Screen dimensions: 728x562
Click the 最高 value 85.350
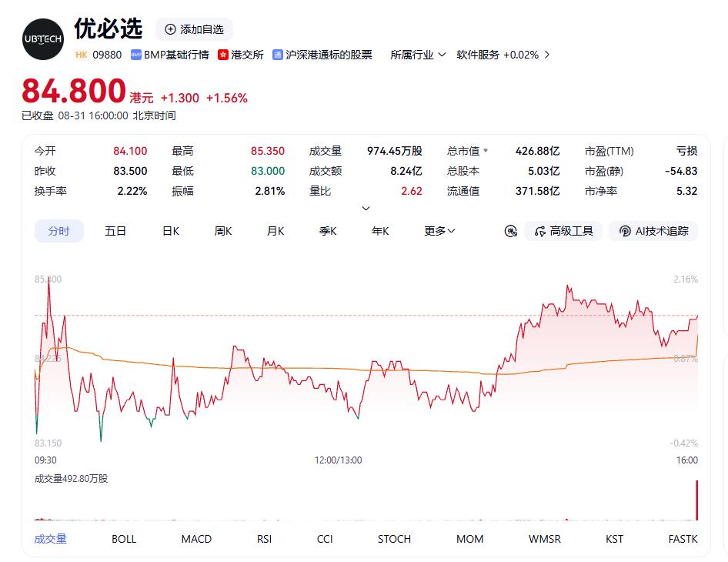[268, 151]
